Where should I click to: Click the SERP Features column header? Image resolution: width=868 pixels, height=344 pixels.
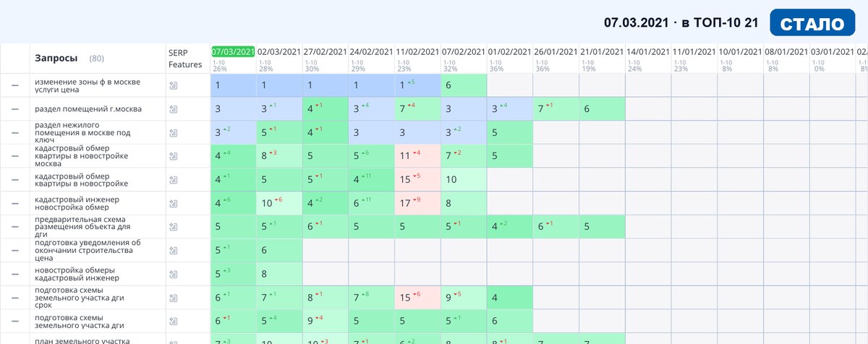coord(185,58)
